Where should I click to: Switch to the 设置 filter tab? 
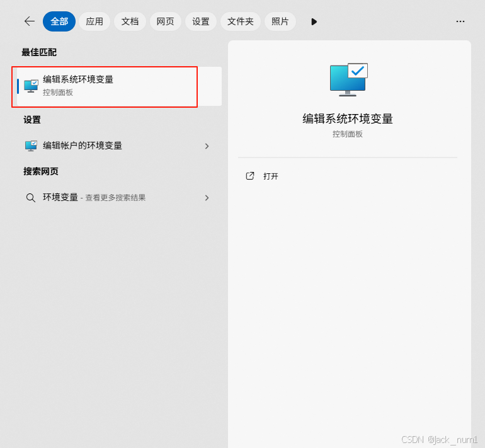click(201, 21)
